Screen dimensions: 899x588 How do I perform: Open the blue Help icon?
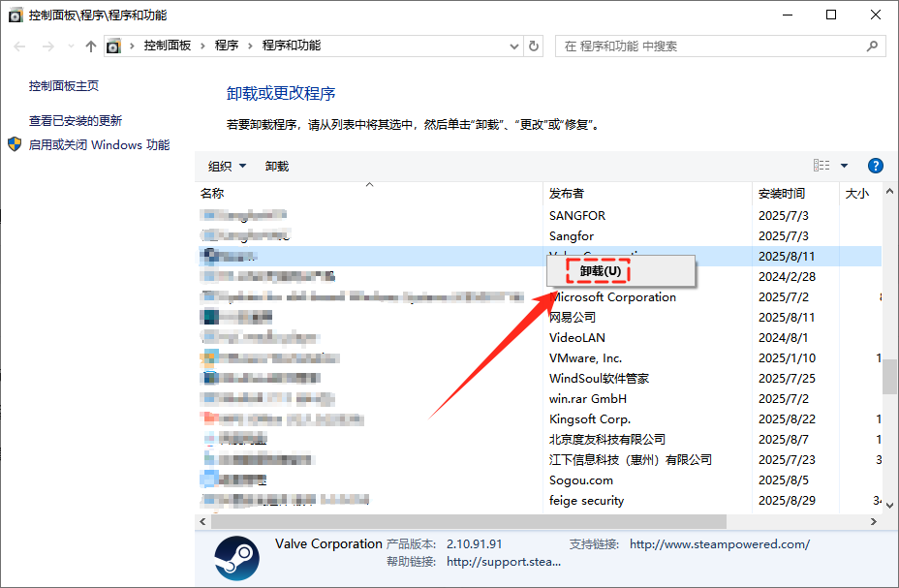[876, 166]
